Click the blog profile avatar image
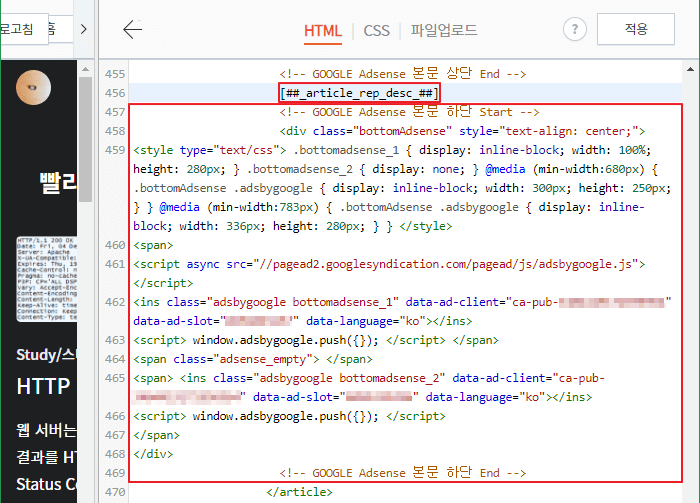700x503 pixels. click(x=33, y=87)
